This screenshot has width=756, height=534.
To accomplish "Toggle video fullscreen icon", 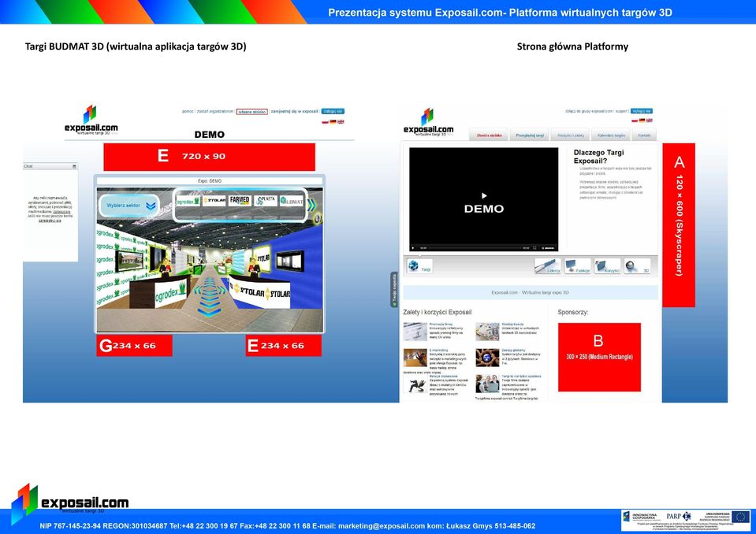I will (x=534, y=248).
